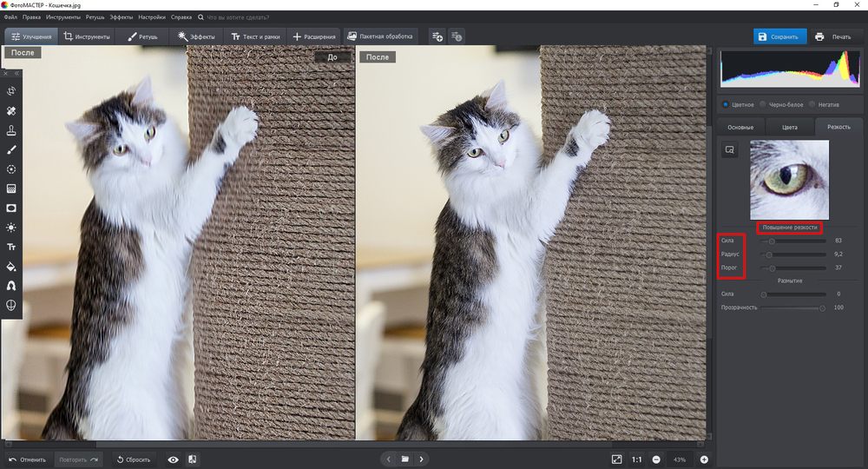Click the before/after compare icon

click(x=192, y=459)
